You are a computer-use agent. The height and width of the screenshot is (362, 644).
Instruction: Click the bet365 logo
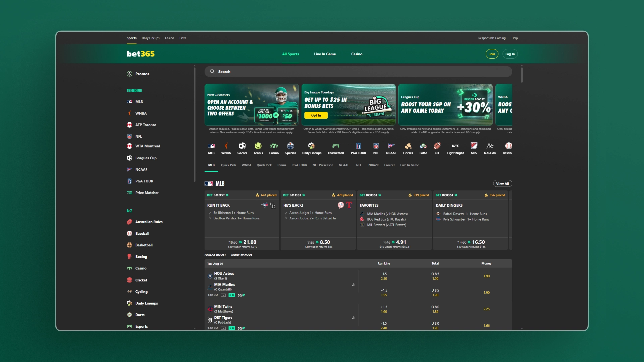141,54
